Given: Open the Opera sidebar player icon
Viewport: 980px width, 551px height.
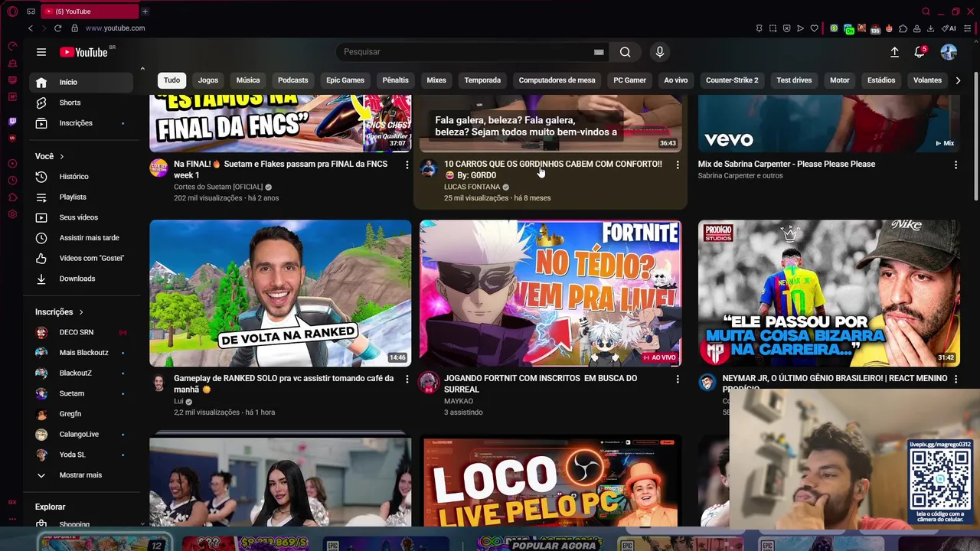Looking at the screenshot, I should click(x=12, y=164).
